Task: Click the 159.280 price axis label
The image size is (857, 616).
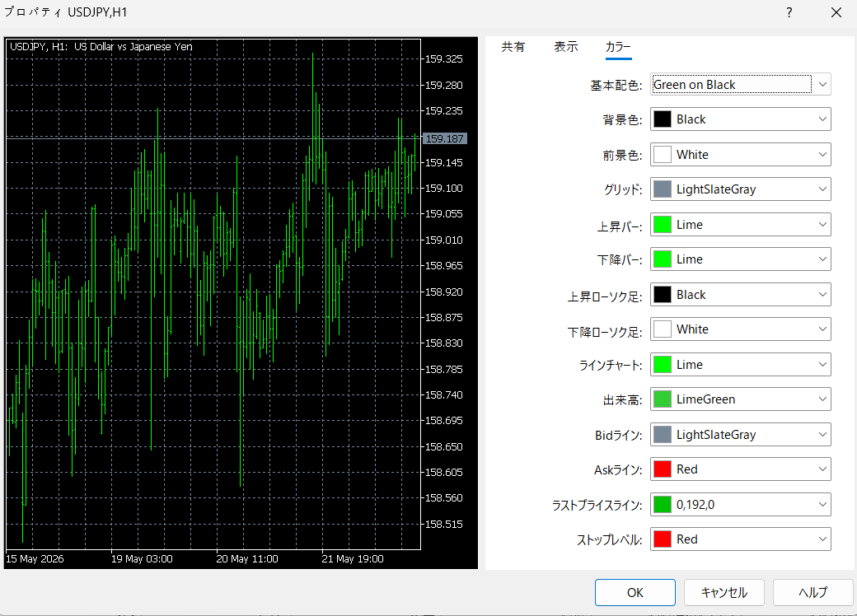Action: 444,85
